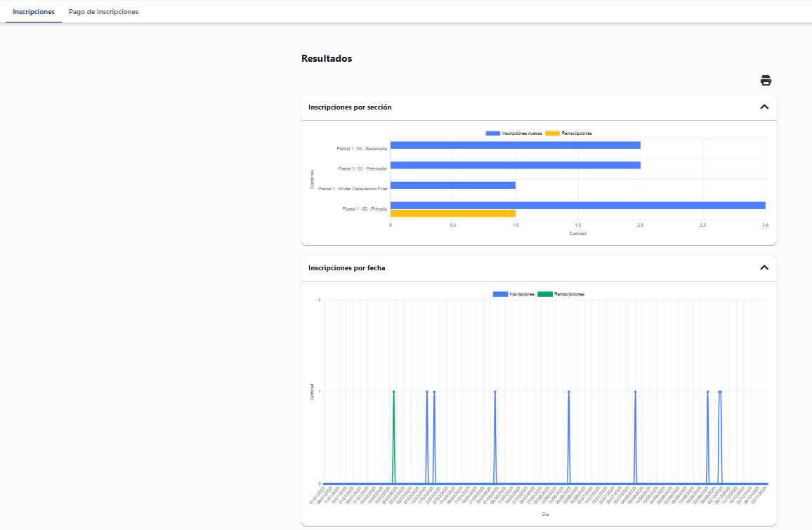
Task: Switch to Pago de inscripciones tab
Action: tap(103, 12)
